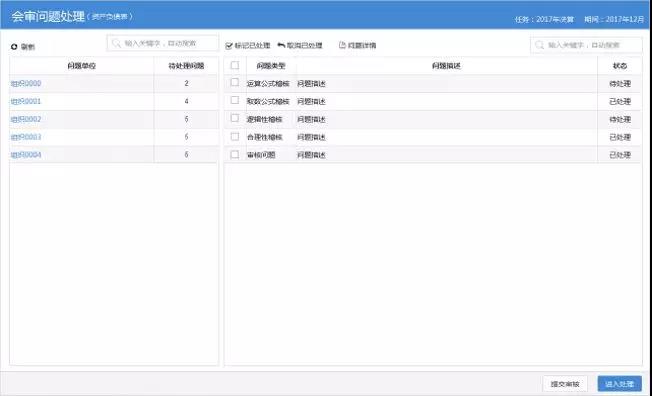Viewport: 652px width, 396px height.
Task: Click the pending count 2 for 组织0000
Action: pyautogui.click(x=186, y=83)
